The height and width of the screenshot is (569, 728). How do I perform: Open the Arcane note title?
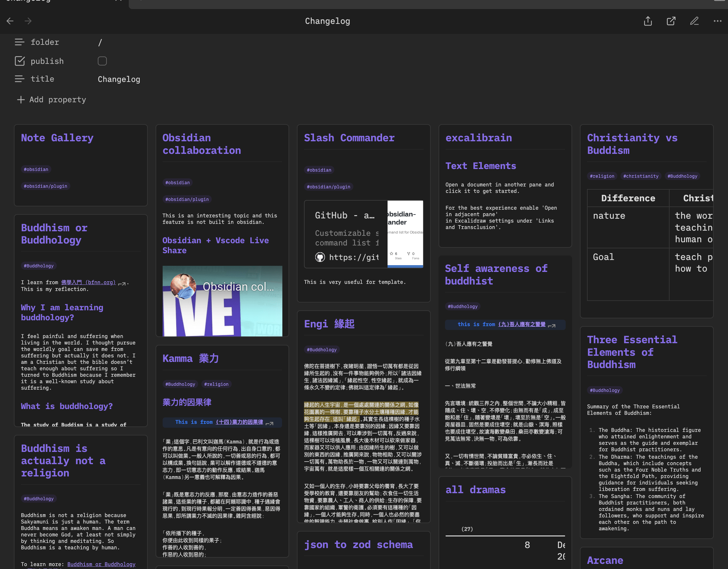pyautogui.click(x=605, y=560)
